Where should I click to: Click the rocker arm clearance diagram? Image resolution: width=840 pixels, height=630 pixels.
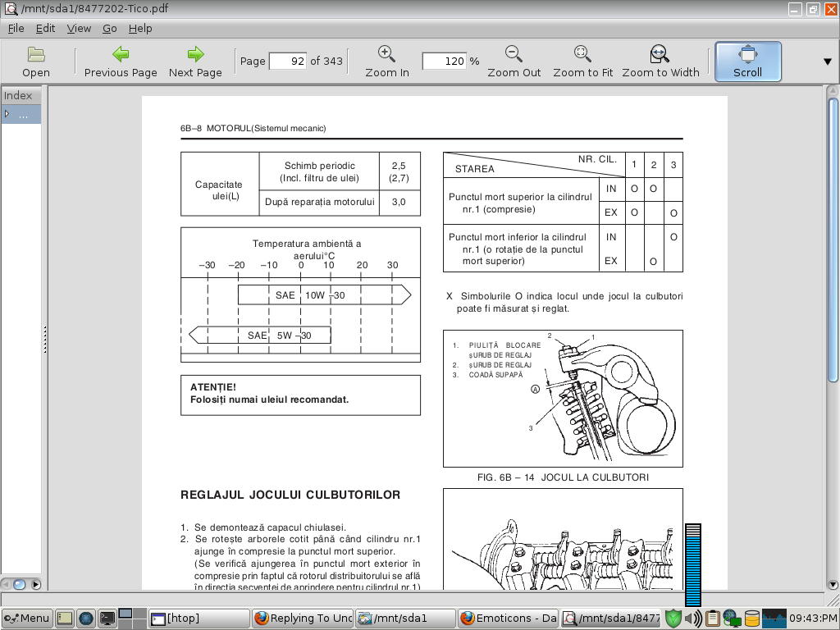[x=563, y=399]
